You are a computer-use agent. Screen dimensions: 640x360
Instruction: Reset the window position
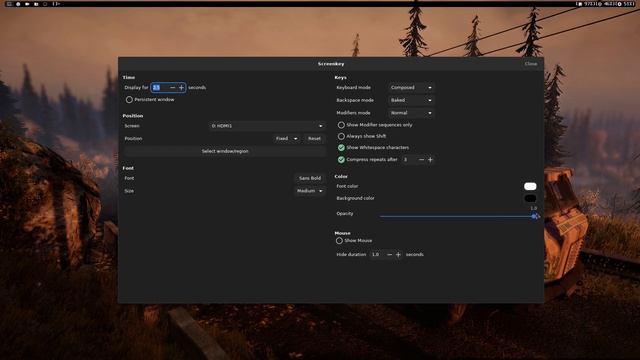[314, 139]
